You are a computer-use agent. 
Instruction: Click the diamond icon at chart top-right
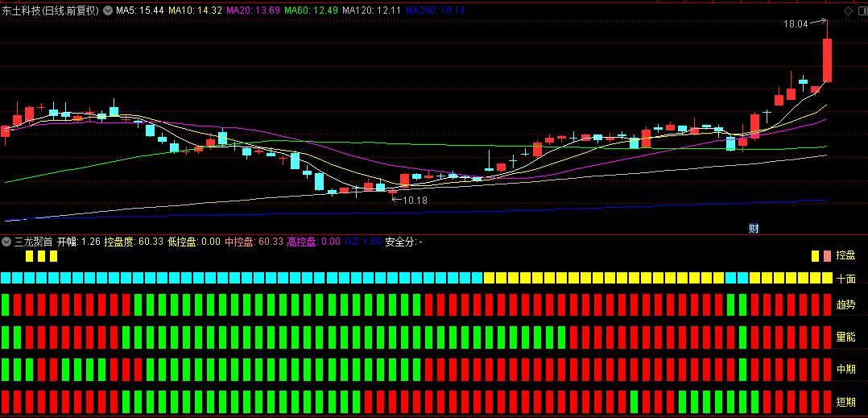(848, 10)
